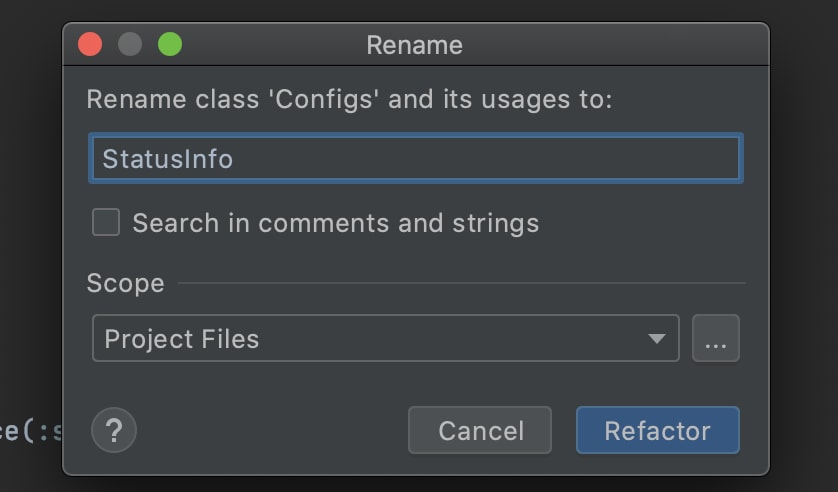Click the green zoom window button
This screenshot has width=838, height=492.
[170, 44]
